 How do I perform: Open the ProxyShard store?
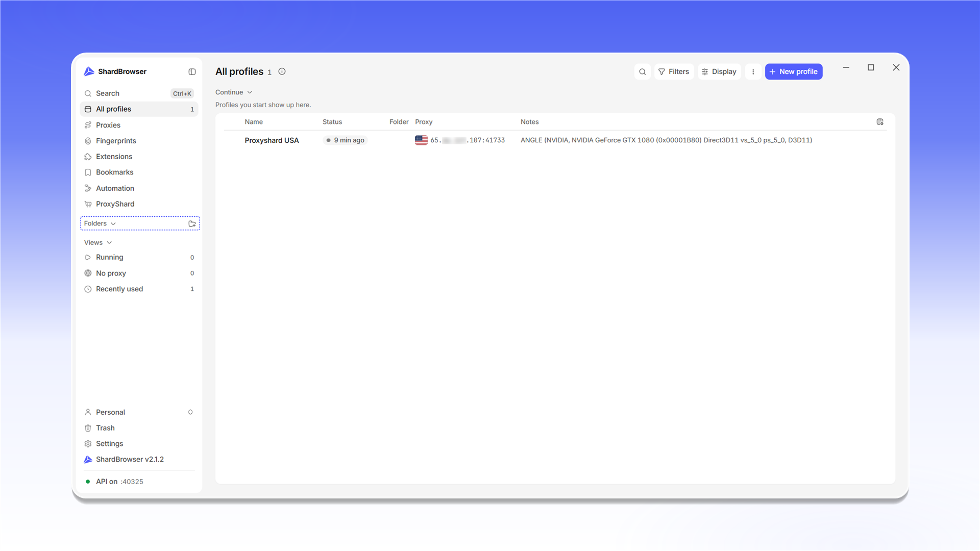[139, 204]
